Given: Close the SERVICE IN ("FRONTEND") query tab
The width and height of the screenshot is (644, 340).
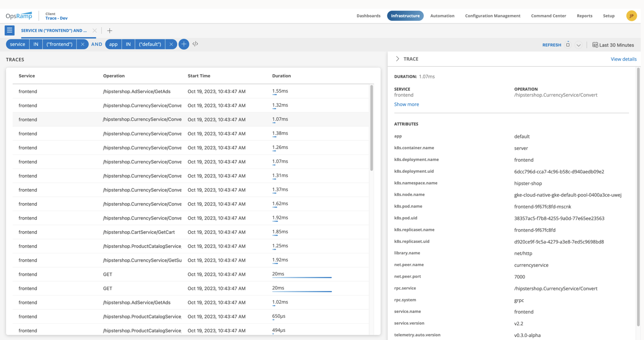Looking at the screenshot, I should pyautogui.click(x=94, y=31).
